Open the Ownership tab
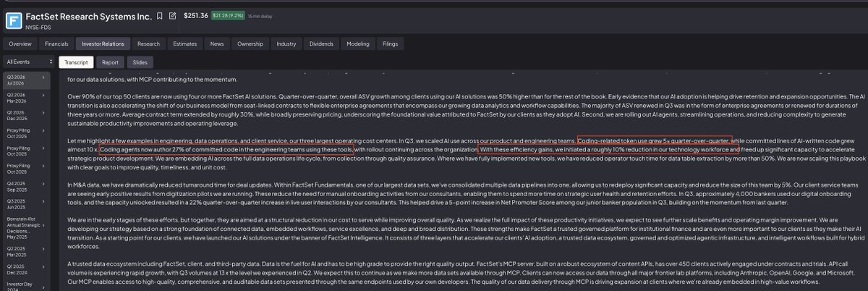Screen dimensions: 868x291 click(250, 44)
